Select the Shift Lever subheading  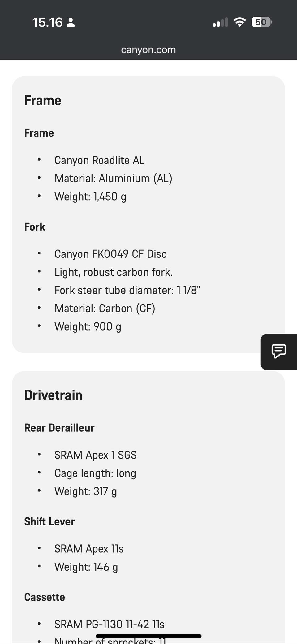pos(49,522)
